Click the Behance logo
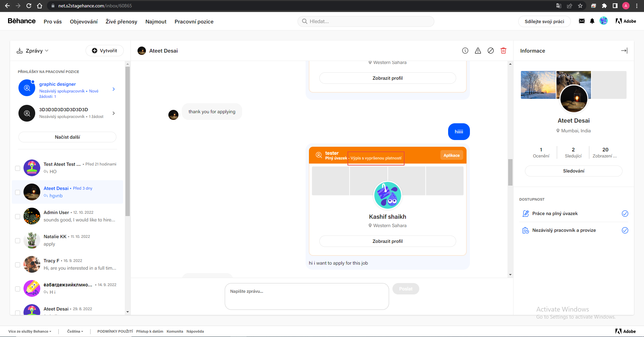 pos(21,21)
